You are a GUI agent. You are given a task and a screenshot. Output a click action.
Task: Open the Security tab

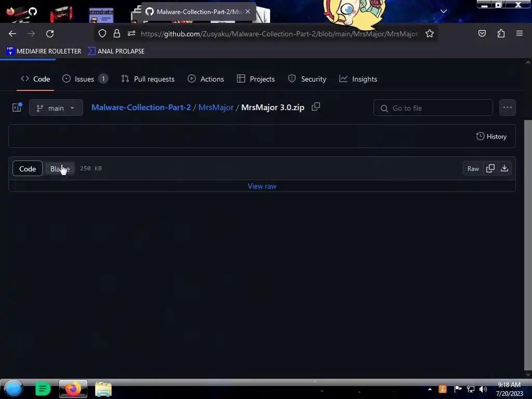[x=307, y=79]
